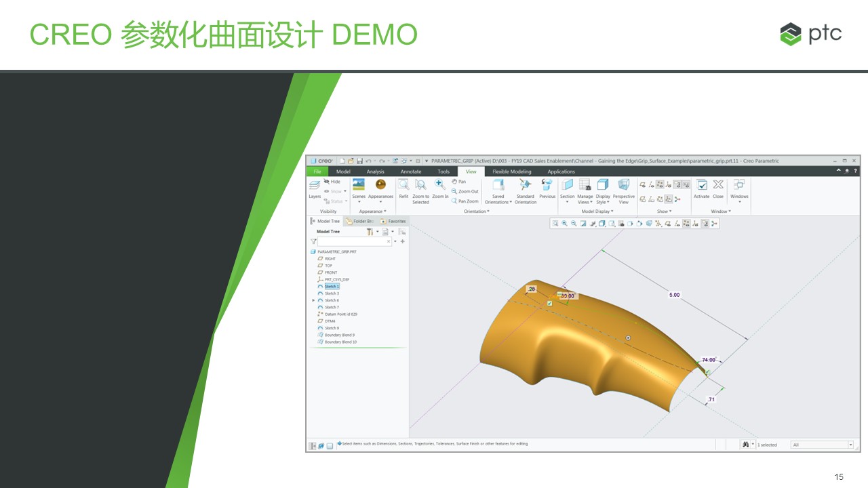Clear the model tree search box

tap(389, 241)
